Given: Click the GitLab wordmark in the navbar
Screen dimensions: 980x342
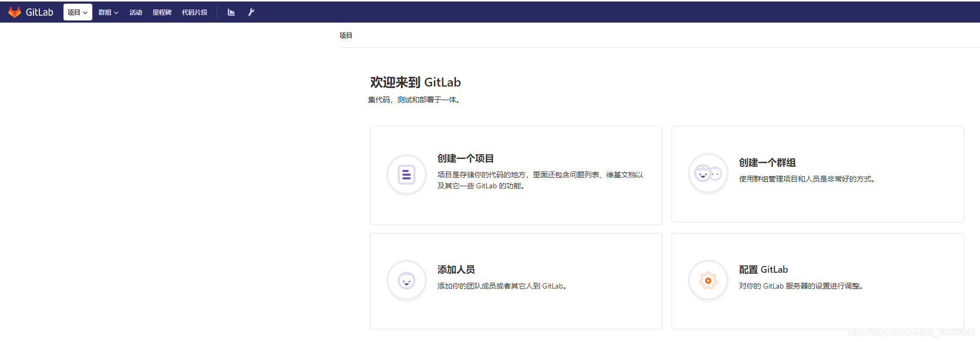Looking at the screenshot, I should [39, 12].
